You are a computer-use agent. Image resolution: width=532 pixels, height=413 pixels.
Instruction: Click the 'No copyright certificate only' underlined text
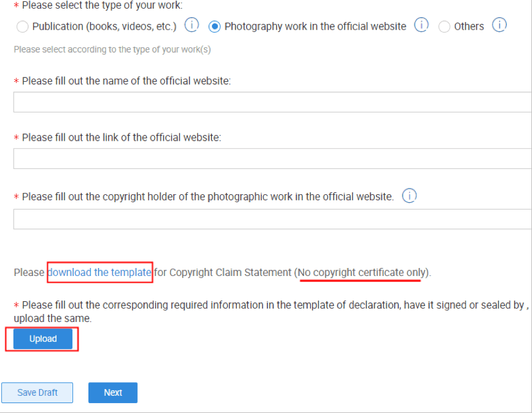point(361,272)
